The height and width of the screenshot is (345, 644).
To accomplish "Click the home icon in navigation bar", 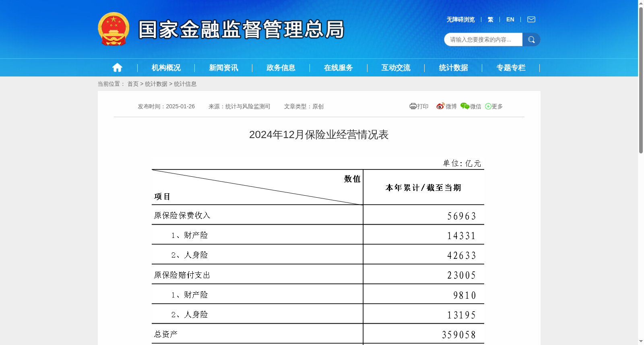I will click(117, 68).
